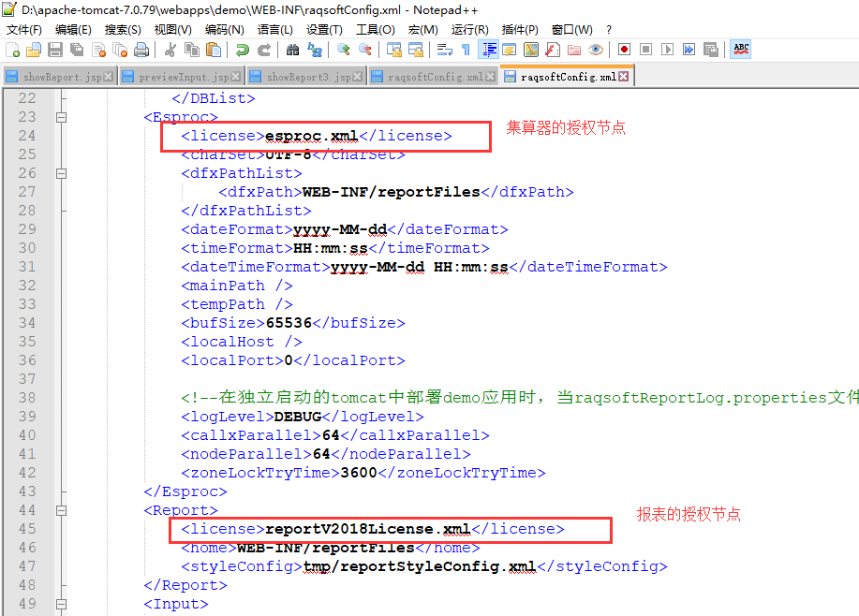Zoom out of the editor text
The image size is (859, 616).
pos(364,50)
